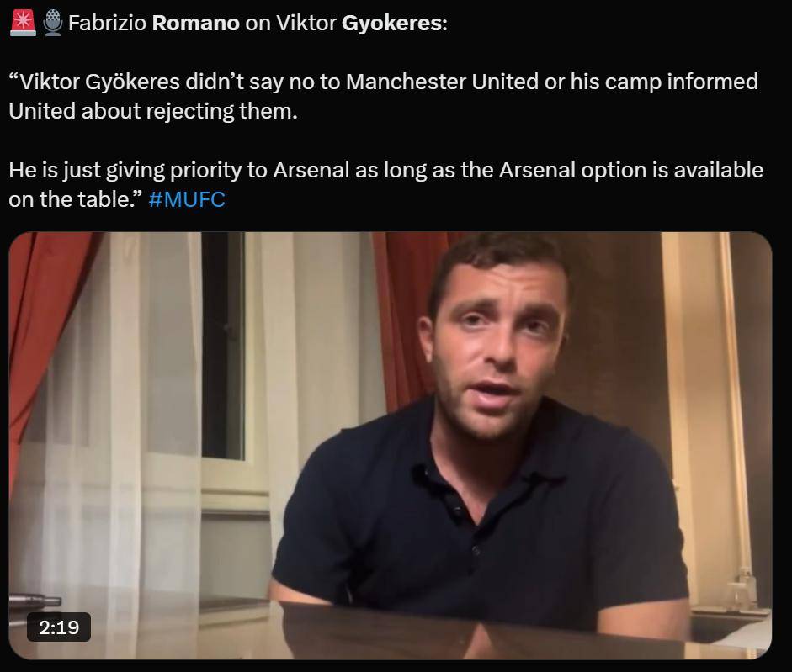The width and height of the screenshot is (792, 672).
Task: Play the video of the man speaking
Action: click(390, 445)
